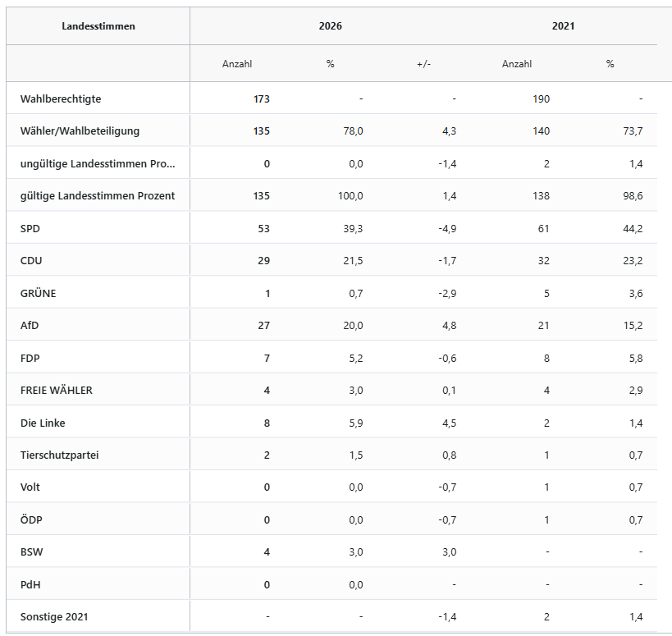Select the 2026 column group header
The width and height of the screenshot is (672, 636).
click(330, 26)
